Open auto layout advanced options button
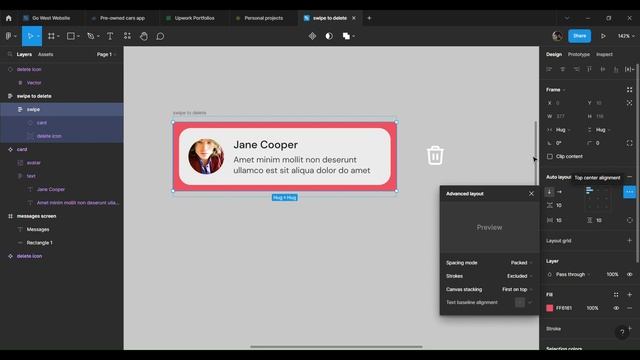The image size is (640, 360). pyautogui.click(x=629, y=191)
